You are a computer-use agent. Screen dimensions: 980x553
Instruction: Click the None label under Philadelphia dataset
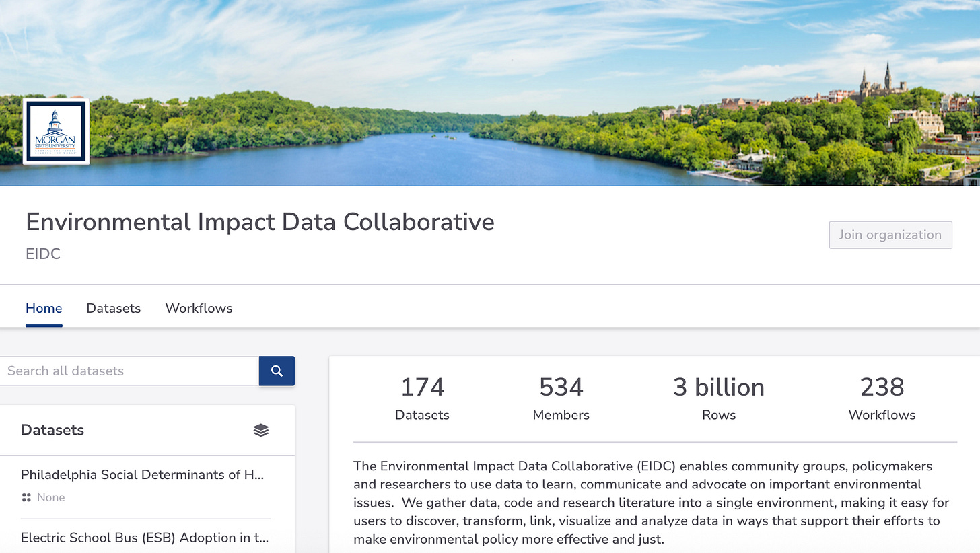pyautogui.click(x=51, y=497)
